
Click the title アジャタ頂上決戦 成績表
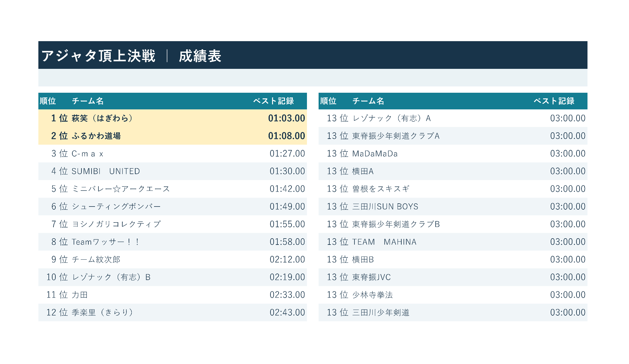(x=131, y=56)
